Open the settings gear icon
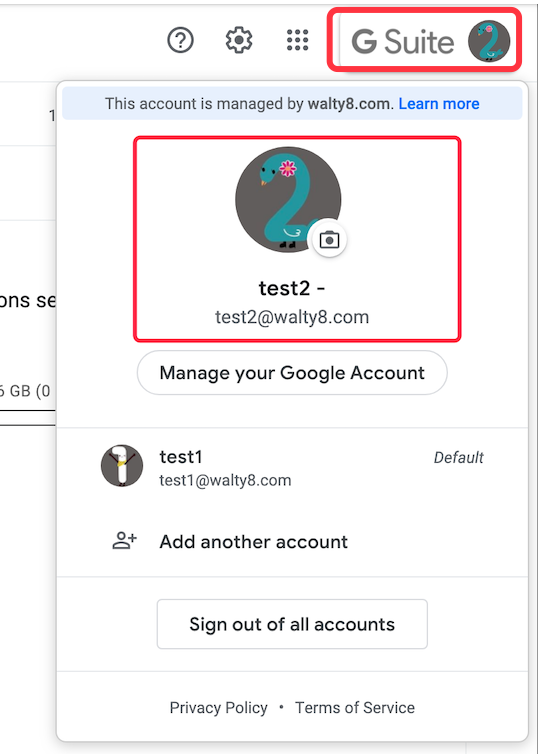The image size is (538, 754). click(x=239, y=40)
